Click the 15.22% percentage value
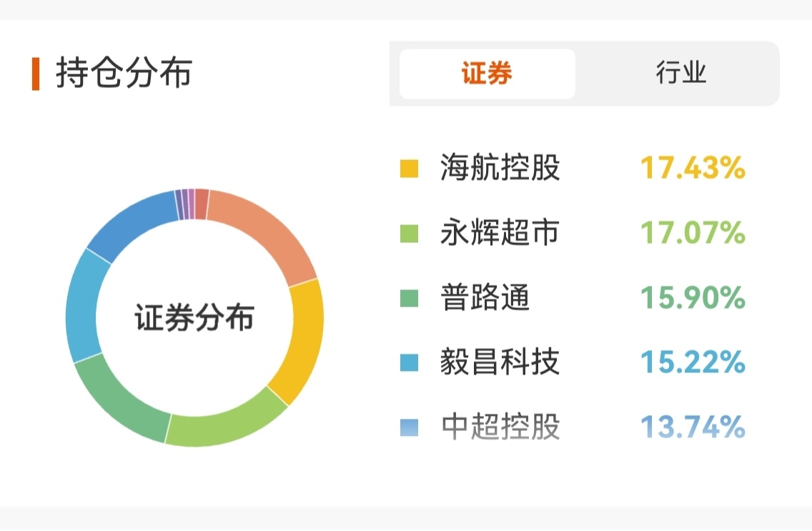The image size is (812, 531). tap(692, 362)
